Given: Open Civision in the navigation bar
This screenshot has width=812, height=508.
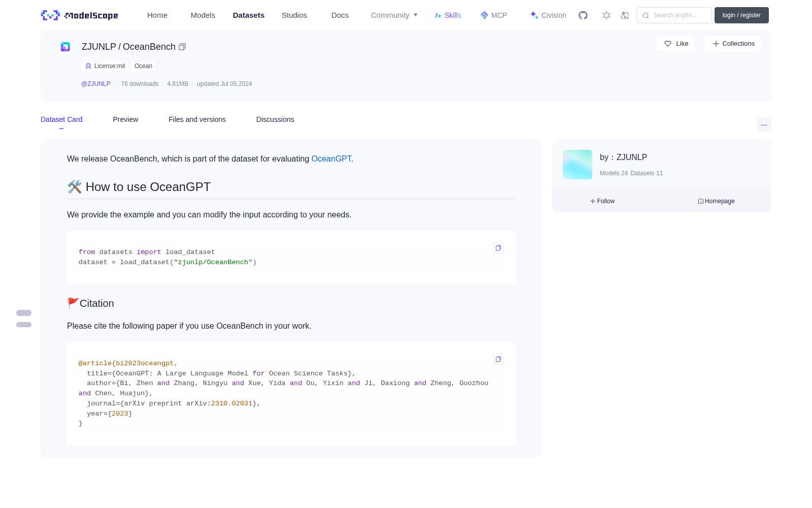Looking at the screenshot, I should (x=548, y=15).
